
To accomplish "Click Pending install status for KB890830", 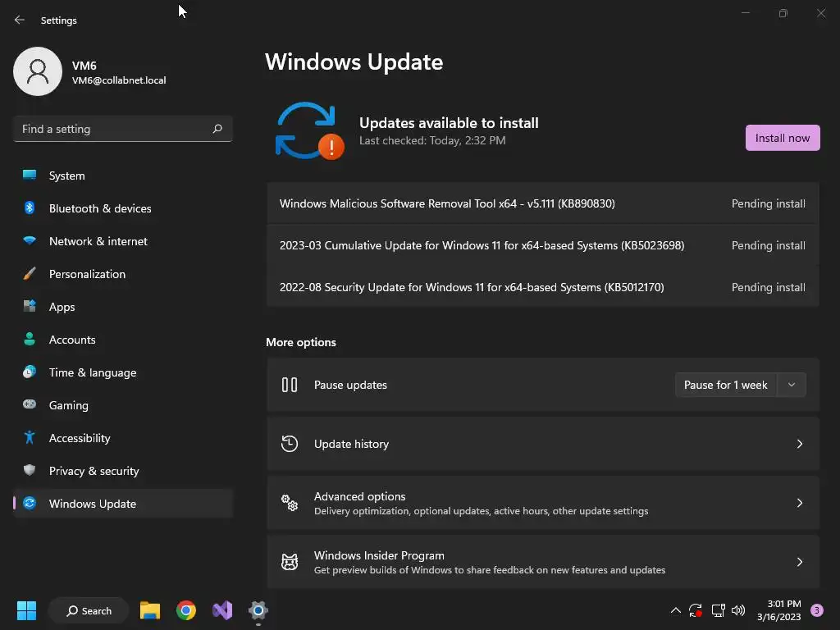I will pyautogui.click(x=768, y=203).
